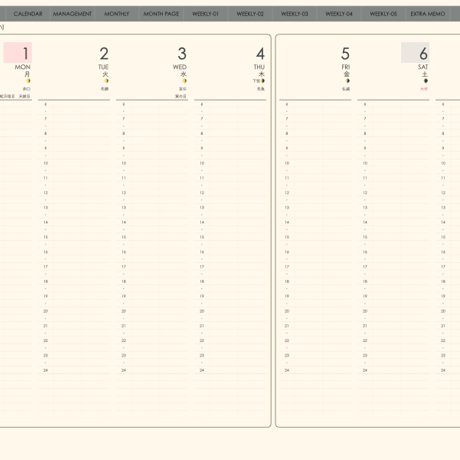Open the CALENDAR tab
Screen dimensions: 460x460
(28, 14)
